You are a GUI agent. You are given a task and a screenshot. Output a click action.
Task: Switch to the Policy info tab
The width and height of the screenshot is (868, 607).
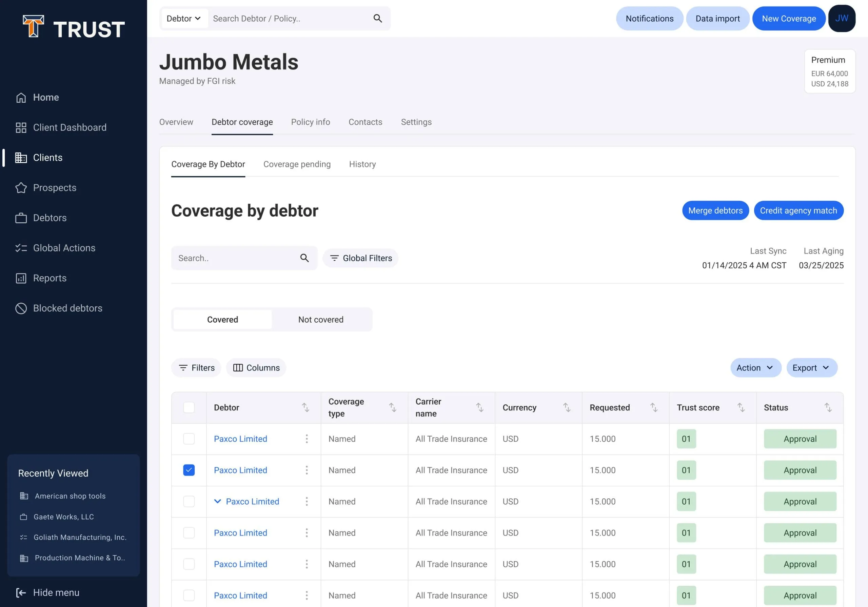click(310, 122)
